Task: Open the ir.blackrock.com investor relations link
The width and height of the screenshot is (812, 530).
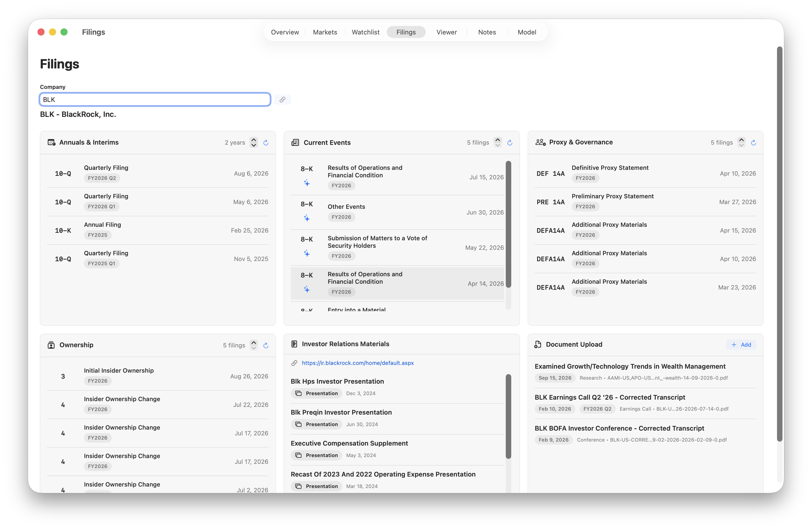Action: (x=357, y=363)
